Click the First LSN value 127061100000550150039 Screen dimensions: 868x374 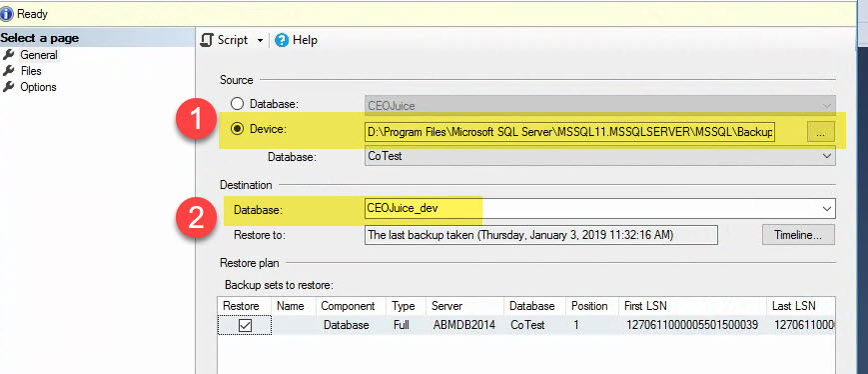click(692, 325)
